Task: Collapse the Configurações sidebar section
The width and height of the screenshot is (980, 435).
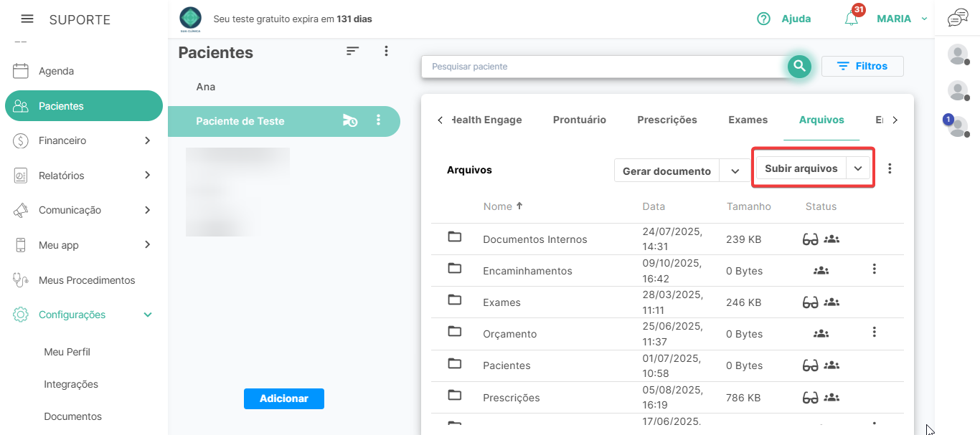Action: [x=148, y=315]
